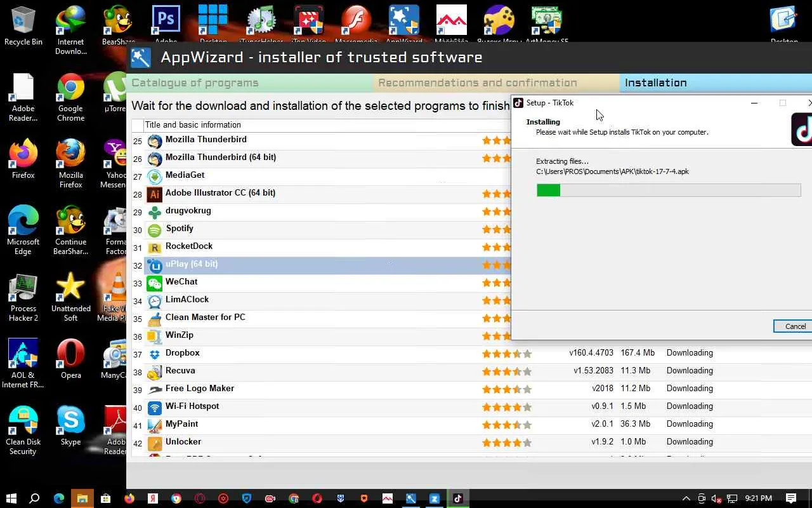The image size is (812, 508).
Task: Switch to Recommendations and confirmation tab
Action: click(496, 83)
